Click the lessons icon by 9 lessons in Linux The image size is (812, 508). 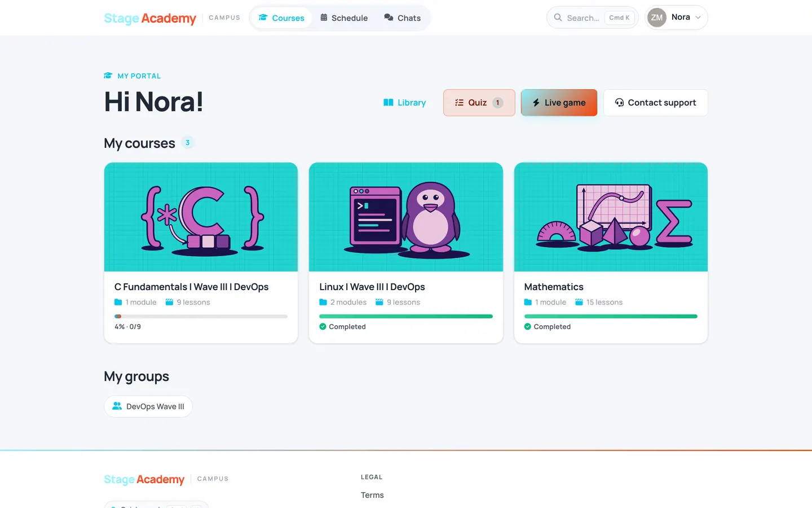[x=379, y=303]
